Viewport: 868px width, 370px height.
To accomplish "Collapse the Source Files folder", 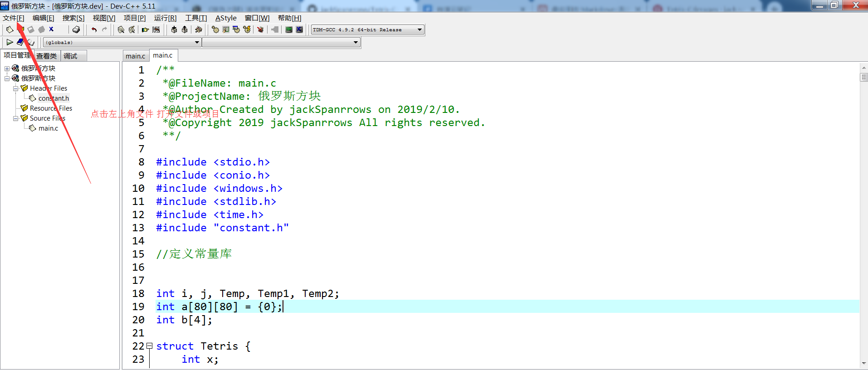I will click(x=15, y=118).
